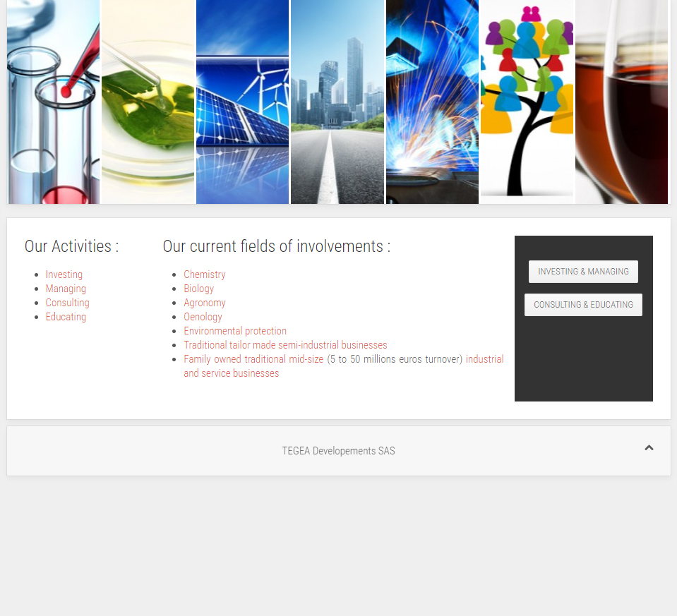Select the wine glass image
Viewport: 677px width, 616px height.
(621, 102)
